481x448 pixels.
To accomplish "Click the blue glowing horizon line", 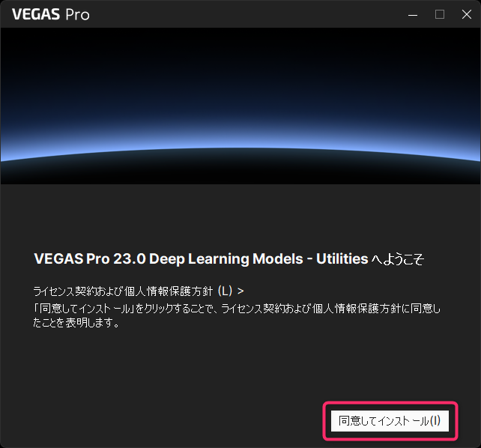I will point(240,146).
